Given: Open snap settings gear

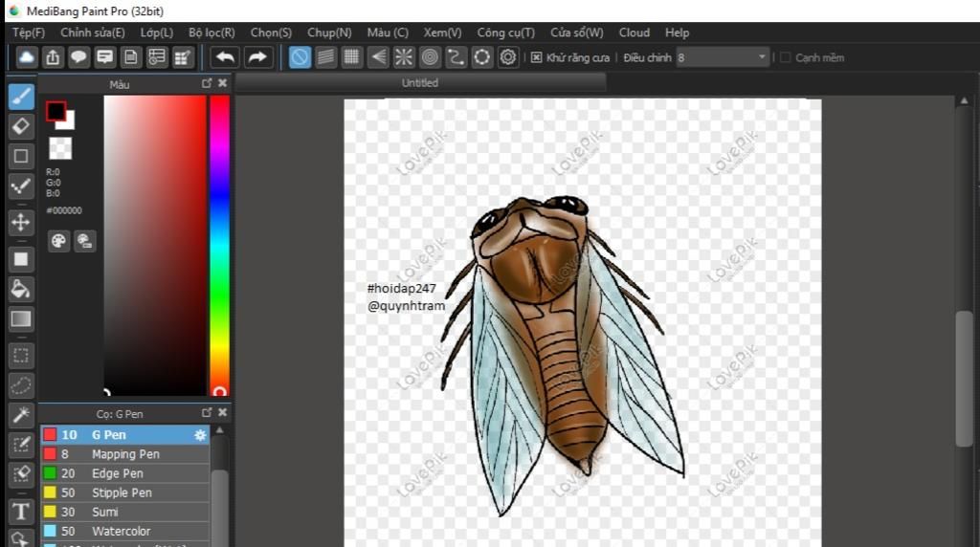Looking at the screenshot, I should click(x=508, y=57).
